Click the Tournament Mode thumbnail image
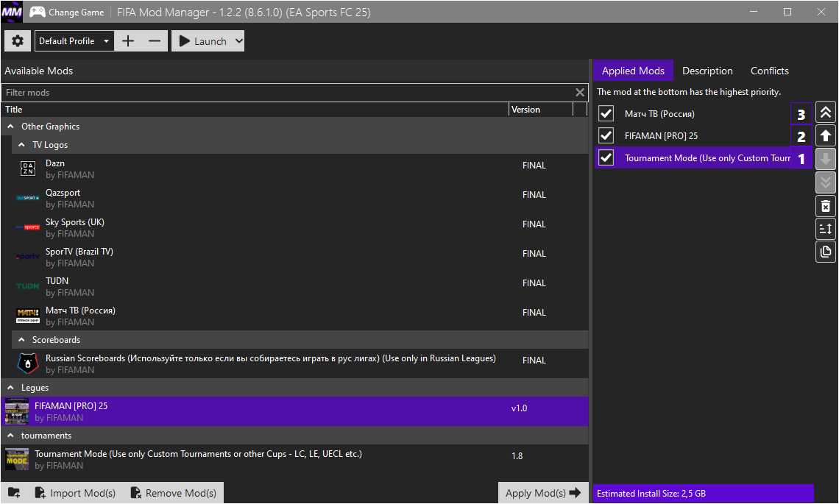This screenshot has width=839, height=504. (17, 459)
